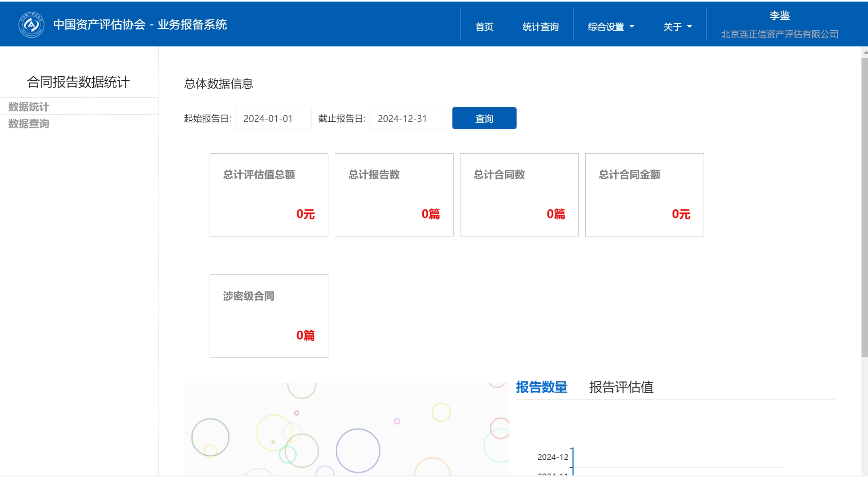Click company name 北京连正信资产评估有限公司
The height and width of the screenshot is (477, 868).
(779, 34)
